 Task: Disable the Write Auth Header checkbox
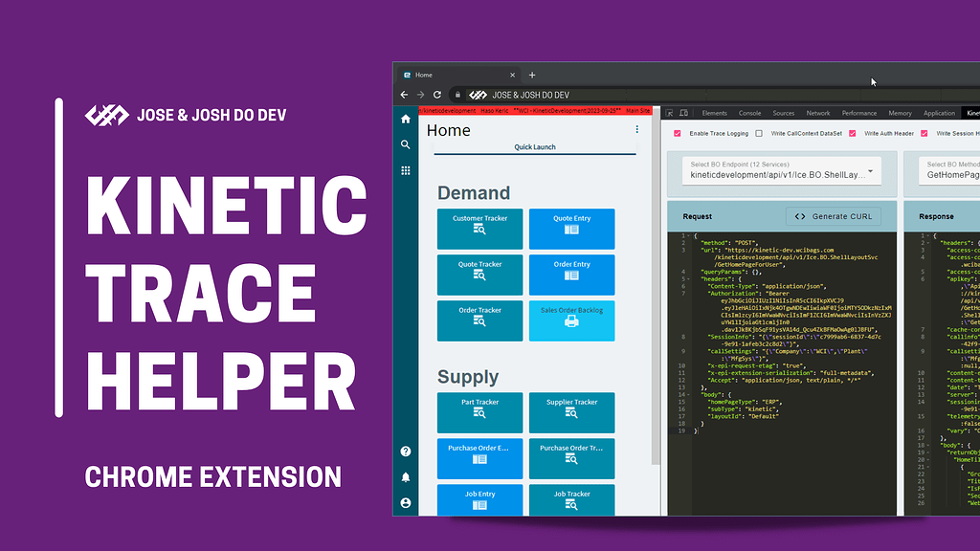(851, 134)
